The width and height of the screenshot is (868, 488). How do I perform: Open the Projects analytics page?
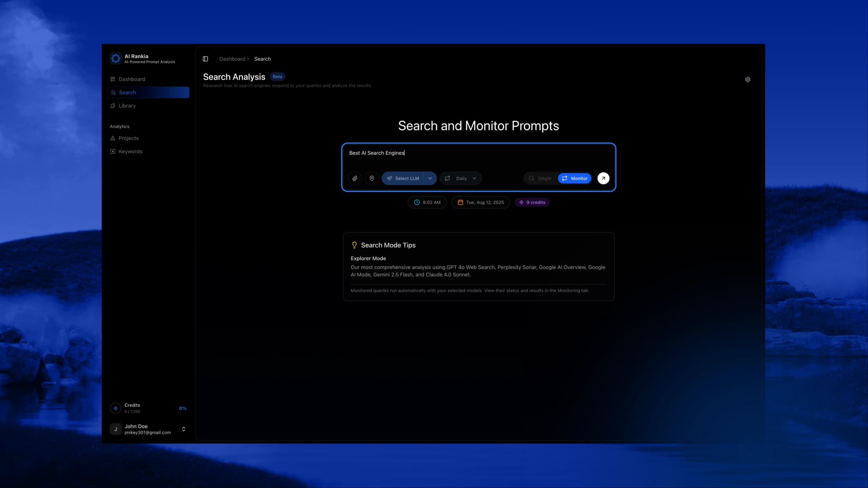pyautogui.click(x=128, y=138)
